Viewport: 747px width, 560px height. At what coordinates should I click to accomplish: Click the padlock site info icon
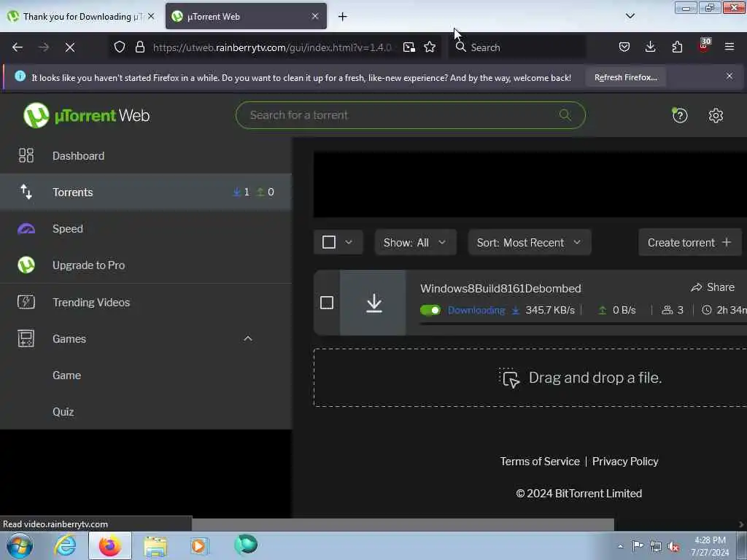pos(139,47)
